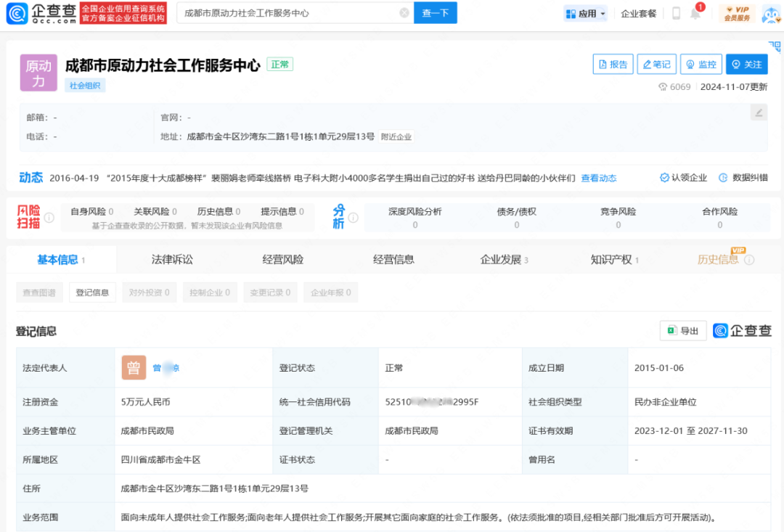Click the 对外投资 0 sub-tab
The height and width of the screenshot is (532, 784).
click(x=149, y=292)
